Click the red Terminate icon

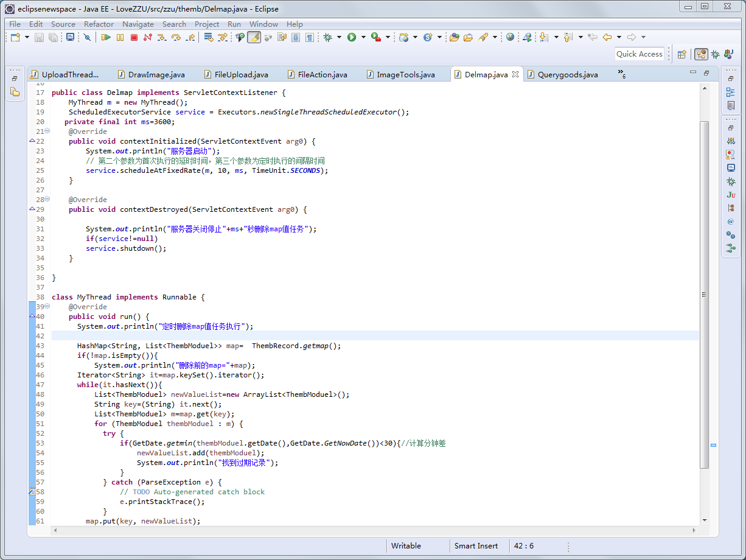coord(134,38)
